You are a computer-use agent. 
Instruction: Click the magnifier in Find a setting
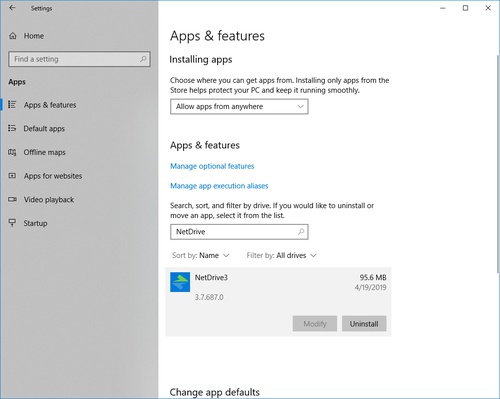(143, 59)
